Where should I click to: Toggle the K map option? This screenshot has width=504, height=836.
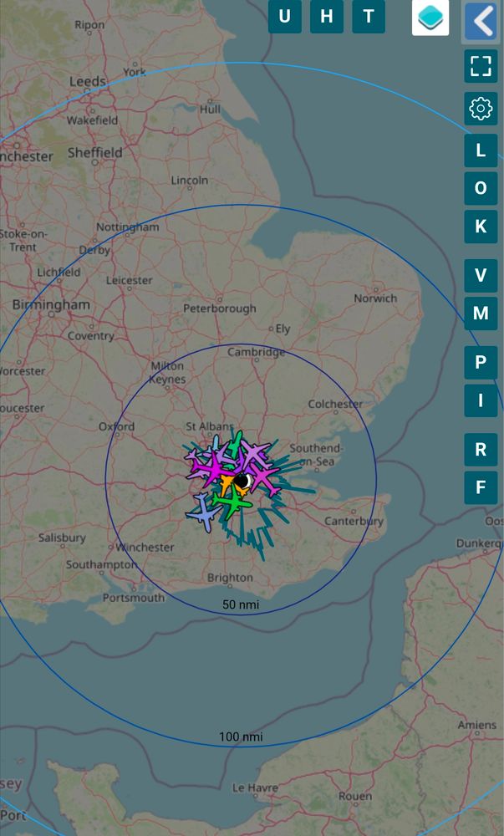481,226
